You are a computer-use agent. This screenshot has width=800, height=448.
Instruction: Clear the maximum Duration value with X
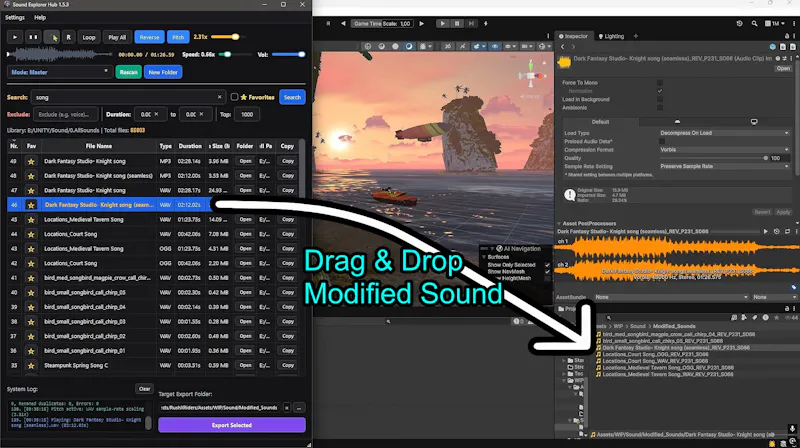pos(201,114)
